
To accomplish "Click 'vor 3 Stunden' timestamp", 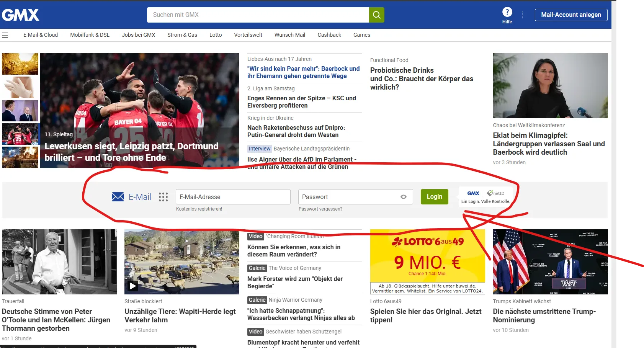I will tap(509, 162).
